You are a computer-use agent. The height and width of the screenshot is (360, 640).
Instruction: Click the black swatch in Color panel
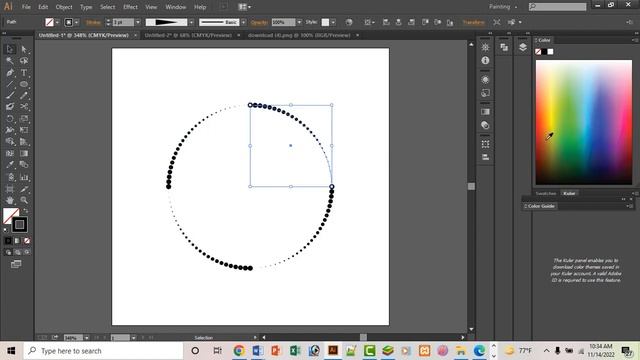544,51
